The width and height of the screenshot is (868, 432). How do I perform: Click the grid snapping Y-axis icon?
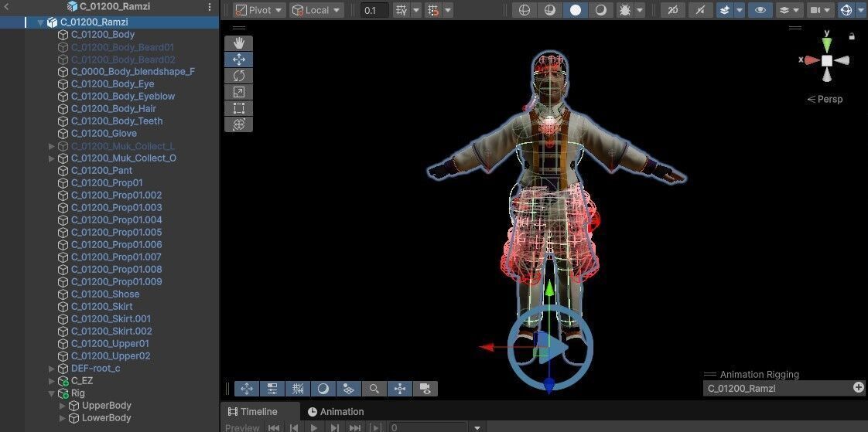click(402, 10)
